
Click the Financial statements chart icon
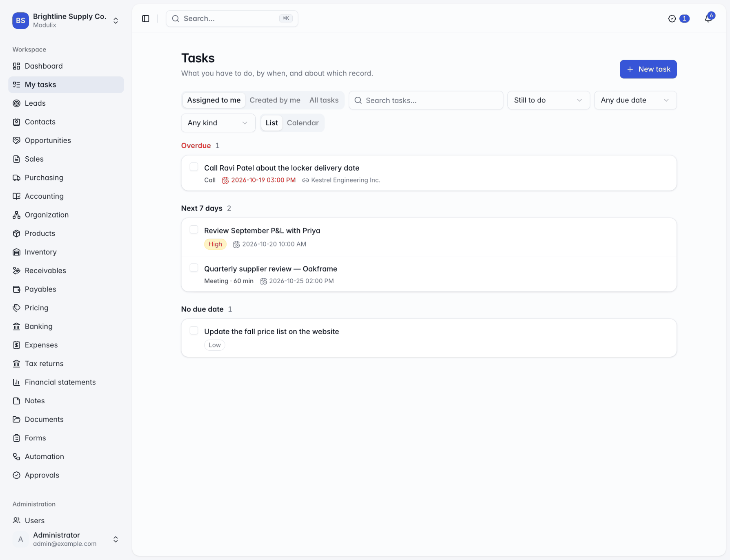[16, 382]
